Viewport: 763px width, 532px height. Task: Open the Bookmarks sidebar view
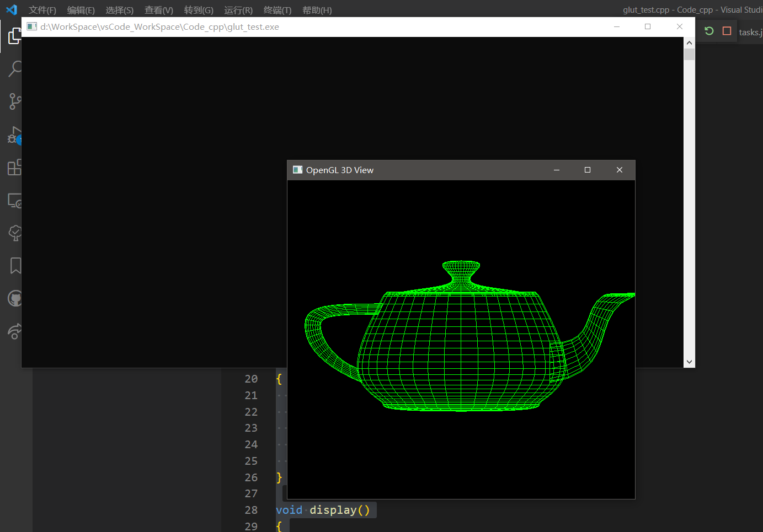pos(14,266)
